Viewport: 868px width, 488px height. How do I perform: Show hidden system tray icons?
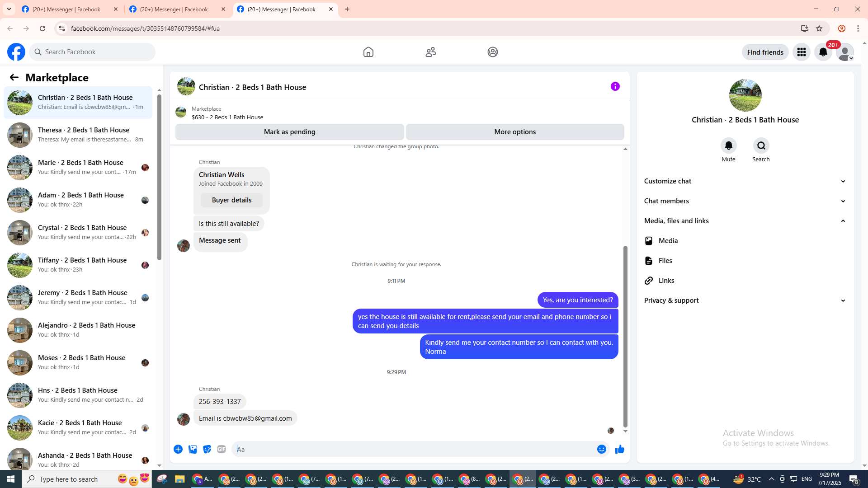click(x=771, y=479)
